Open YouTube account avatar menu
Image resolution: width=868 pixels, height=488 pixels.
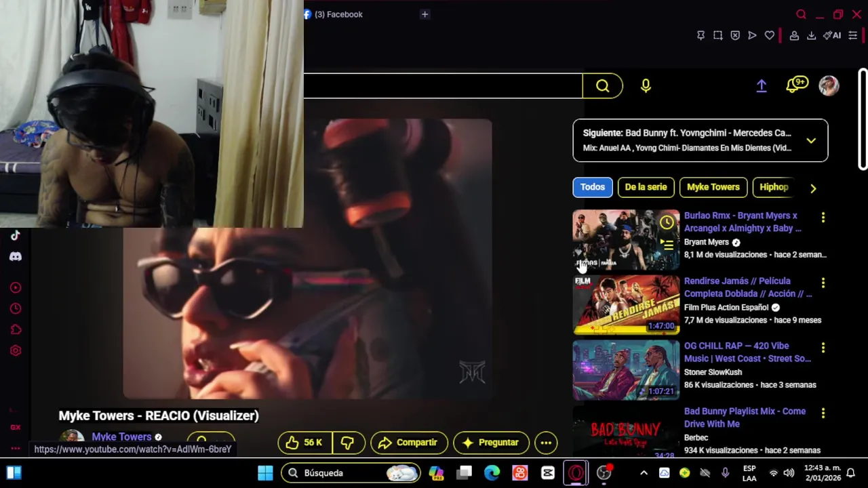(829, 85)
